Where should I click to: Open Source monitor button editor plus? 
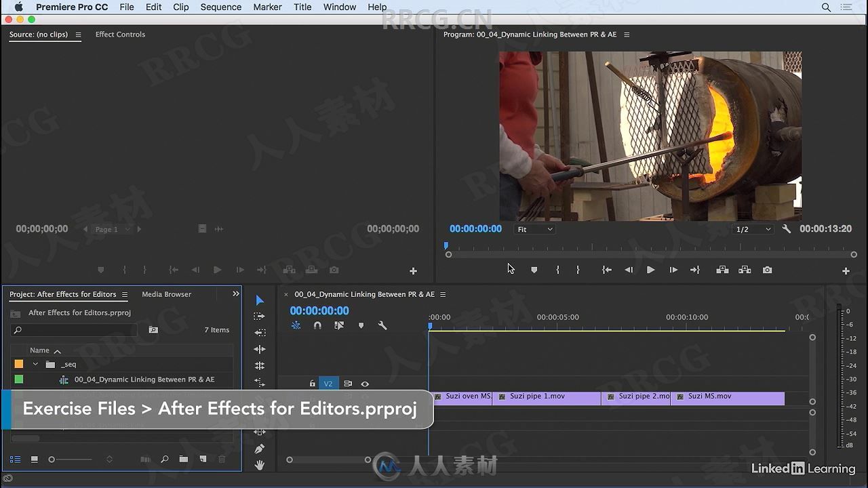tap(413, 271)
